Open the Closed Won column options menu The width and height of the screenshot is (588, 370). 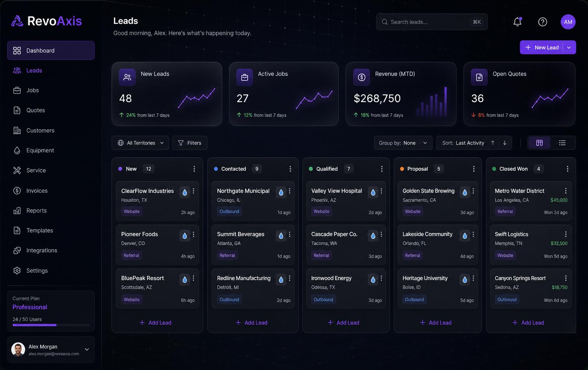pos(567,169)
